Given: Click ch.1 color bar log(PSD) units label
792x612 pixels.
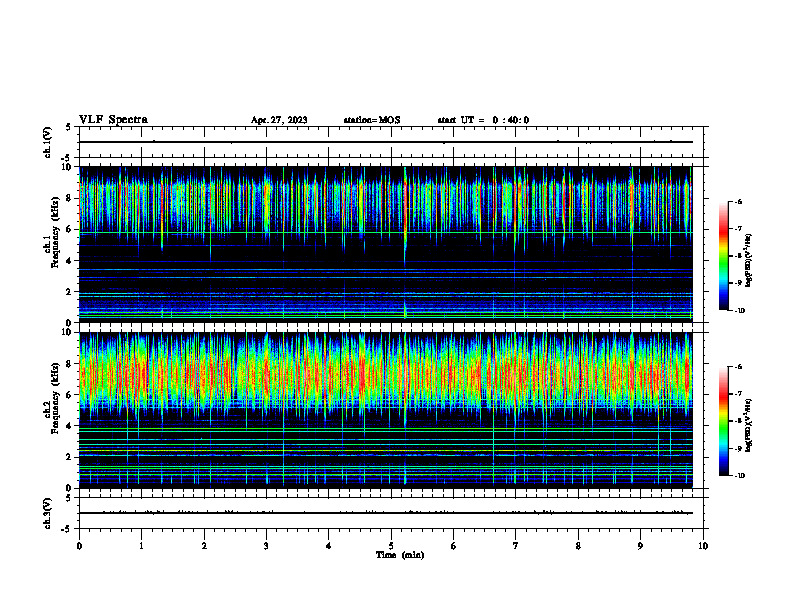Looking at the screenshot, I should (749, 260).
